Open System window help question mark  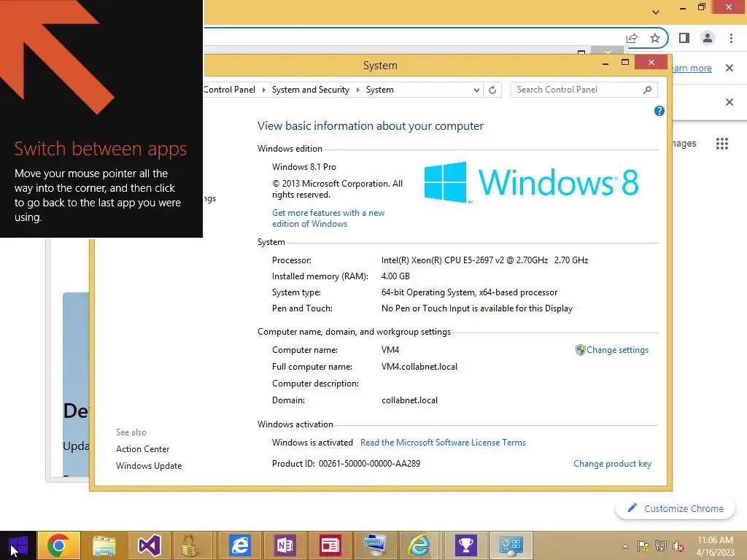[659, 111]
